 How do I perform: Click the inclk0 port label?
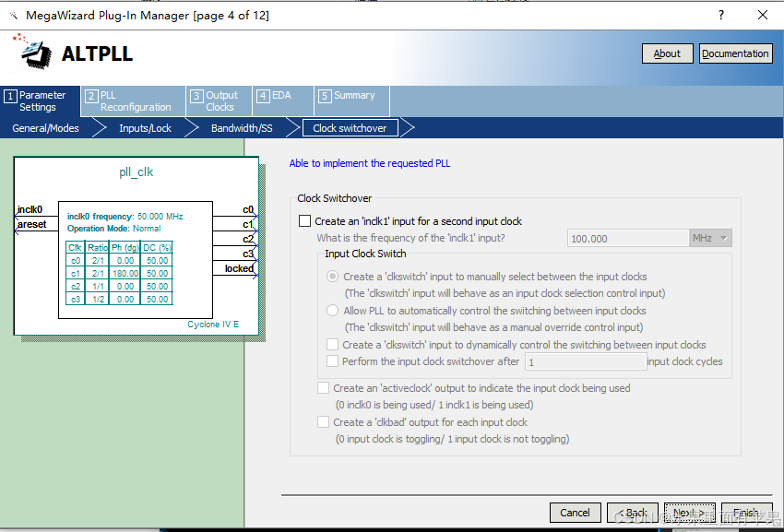[30, 209]
